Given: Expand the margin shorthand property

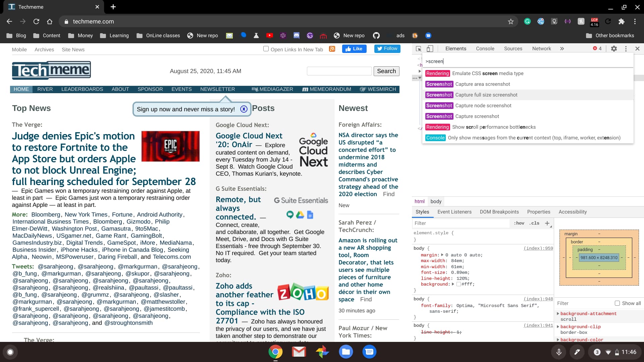Looking at the screenshot, I should [442, 255].
